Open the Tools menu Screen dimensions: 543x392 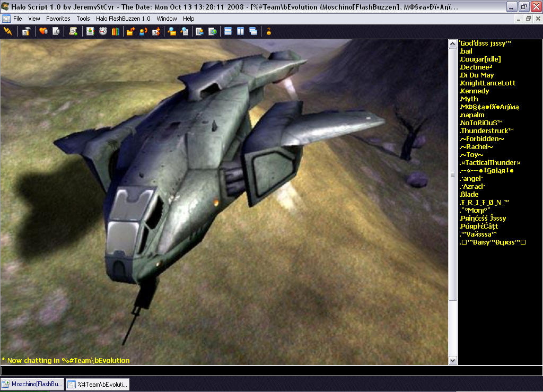tap(83, 19)
